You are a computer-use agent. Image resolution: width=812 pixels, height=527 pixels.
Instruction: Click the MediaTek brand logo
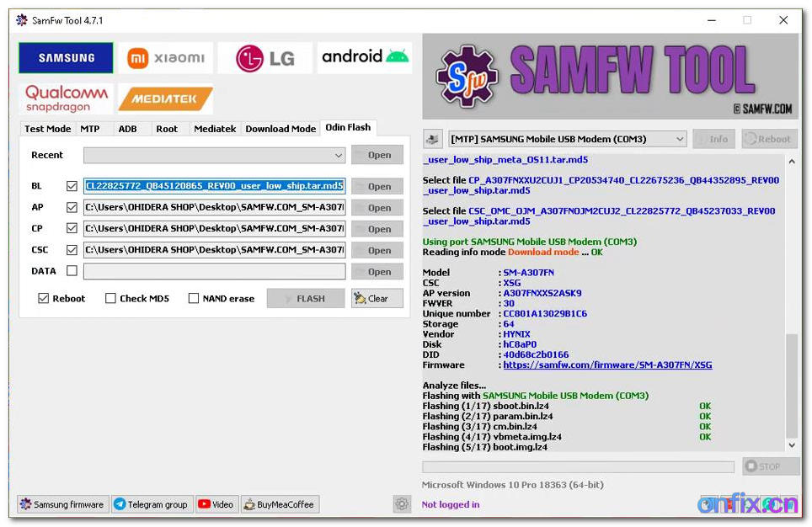pos(165,98)
